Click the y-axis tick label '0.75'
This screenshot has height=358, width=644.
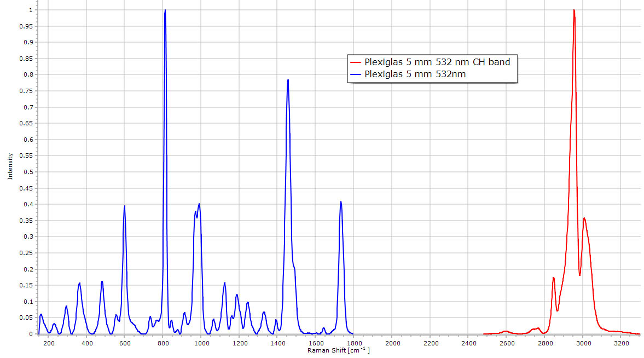click(27, 91)
